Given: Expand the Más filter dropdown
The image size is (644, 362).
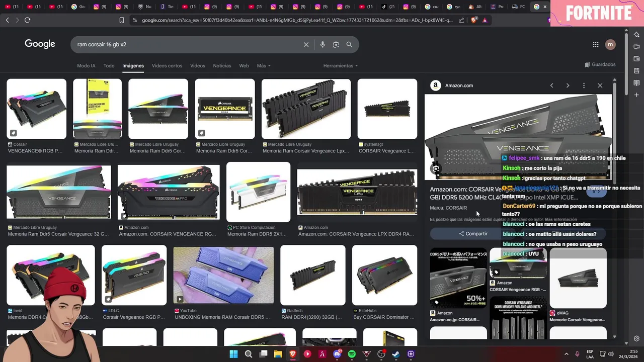Looking at the screenshot, I should [264, 66].
